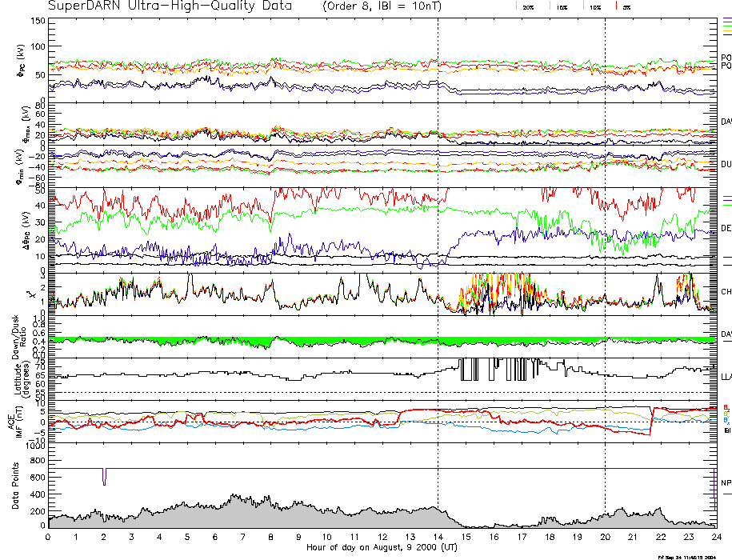Click hour tick label '14' on x-axis
732x560 pixels.
[438, 537]
